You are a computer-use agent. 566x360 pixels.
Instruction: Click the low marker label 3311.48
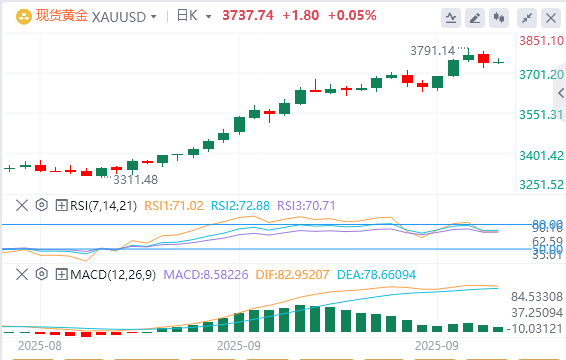[x=136, y=180]
